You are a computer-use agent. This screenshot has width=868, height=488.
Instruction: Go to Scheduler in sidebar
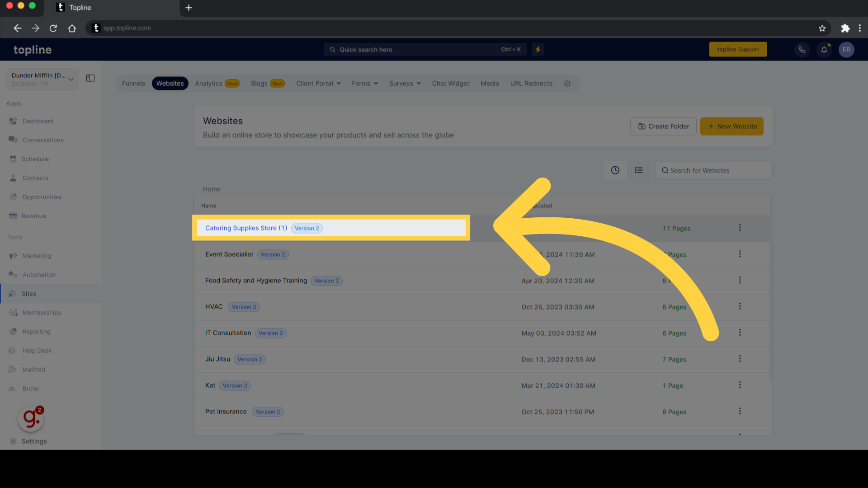(36, 159)
